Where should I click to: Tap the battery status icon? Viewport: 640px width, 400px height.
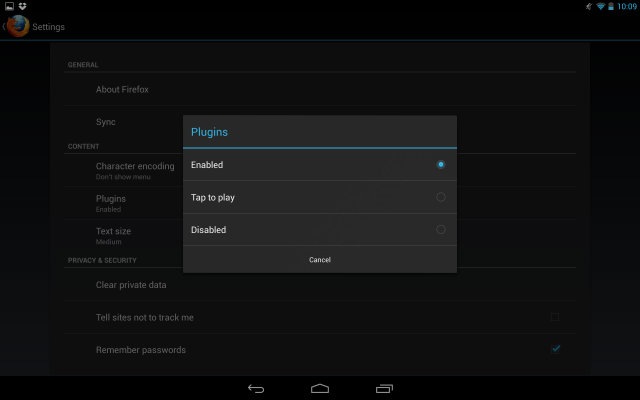point(611,6)
